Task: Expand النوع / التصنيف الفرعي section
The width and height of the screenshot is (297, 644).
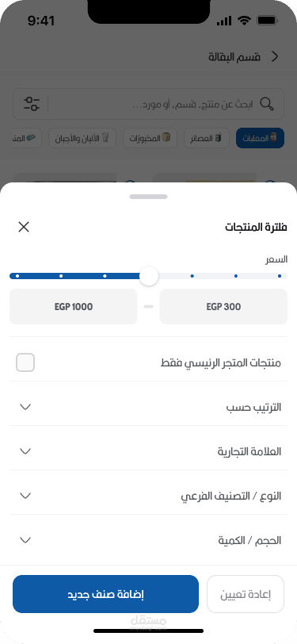Action: tap(149, 496)
